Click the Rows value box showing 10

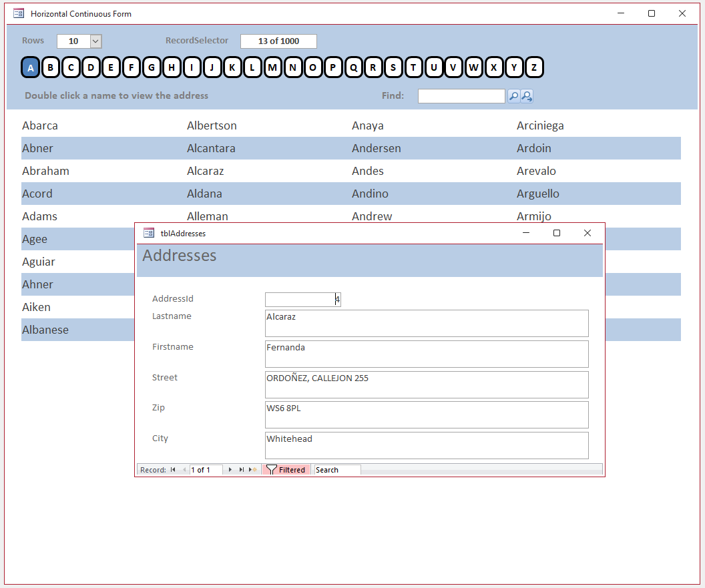[x=73, y=41]
